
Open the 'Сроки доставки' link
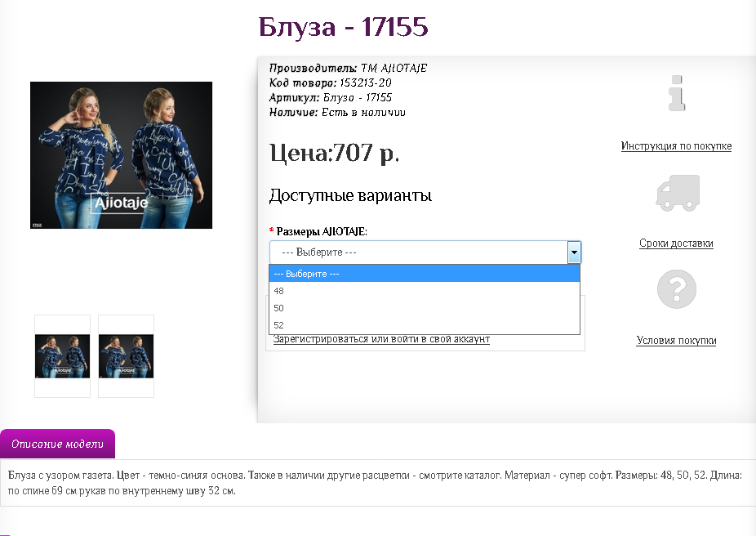click(676, 243)
